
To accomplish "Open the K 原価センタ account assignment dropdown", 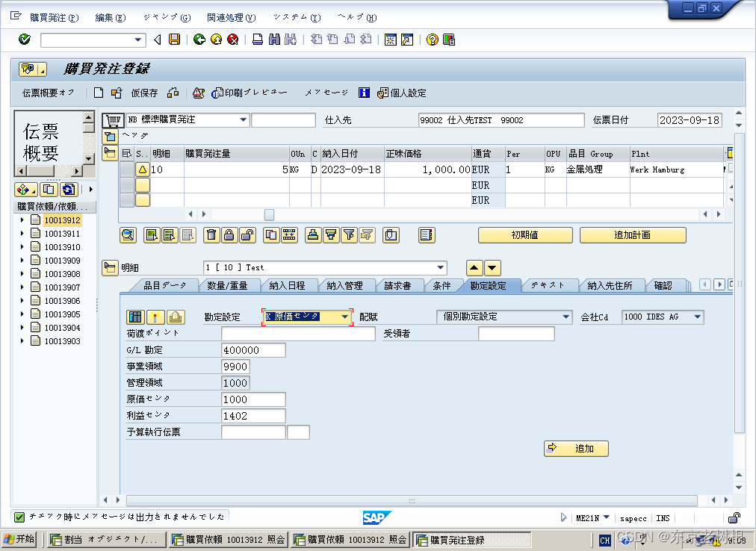I will pos(344,317).
